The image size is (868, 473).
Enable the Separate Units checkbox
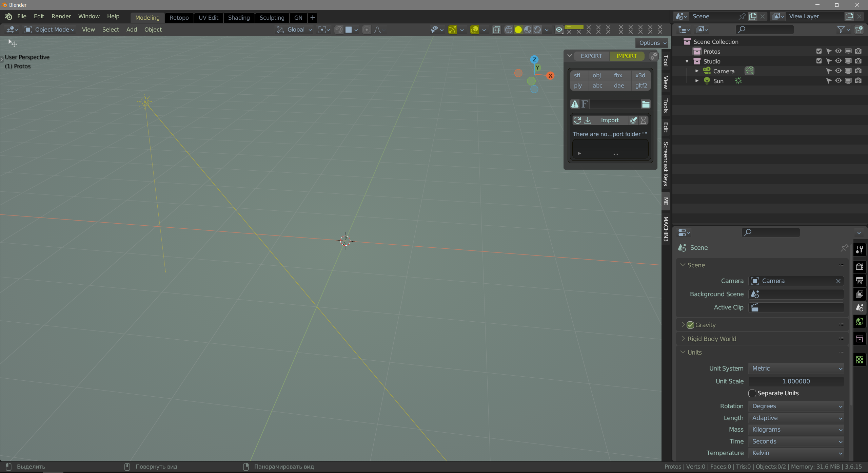pos(752,393)
